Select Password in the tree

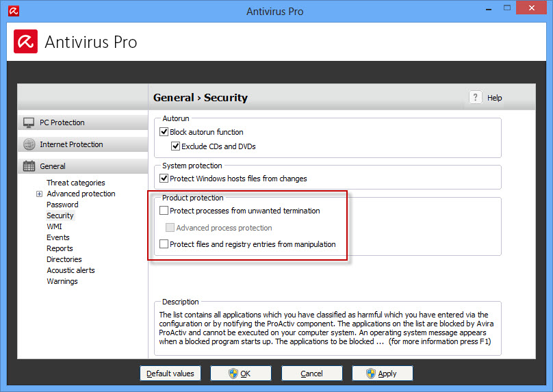(62, 205)
